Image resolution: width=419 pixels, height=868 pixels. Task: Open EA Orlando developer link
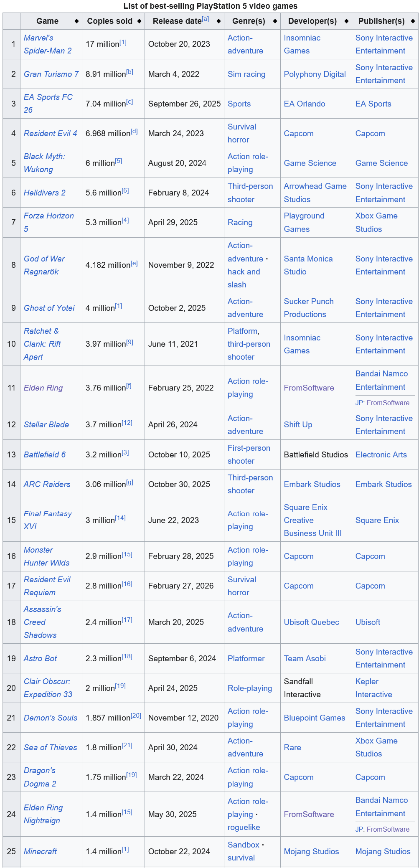(305, 104)
